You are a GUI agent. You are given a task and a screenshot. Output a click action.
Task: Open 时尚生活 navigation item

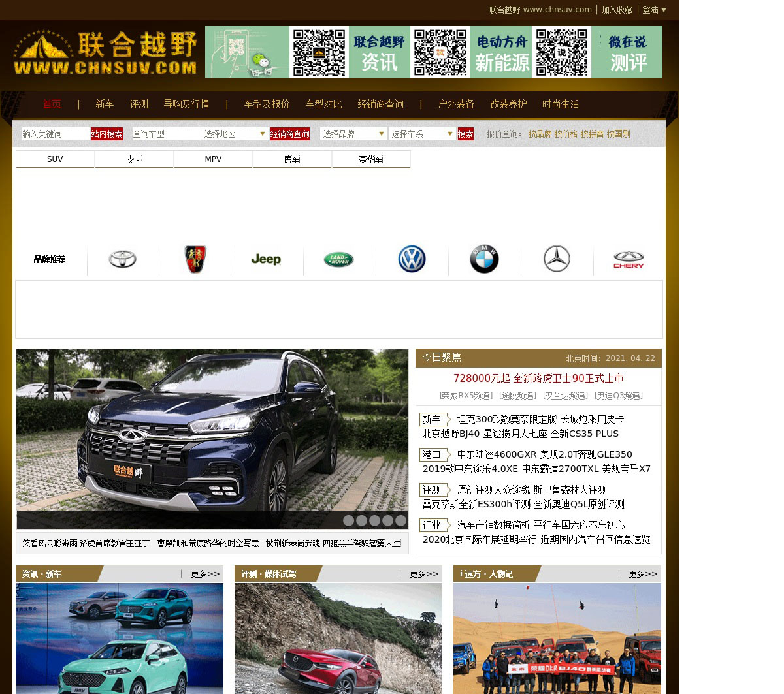pyautogui.click(x=561, y=104)
